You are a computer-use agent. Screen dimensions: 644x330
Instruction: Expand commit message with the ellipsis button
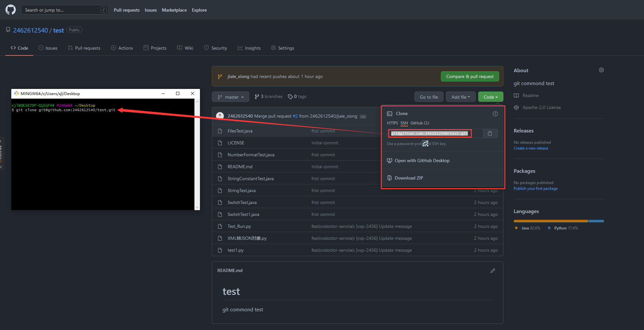point(363,116)
